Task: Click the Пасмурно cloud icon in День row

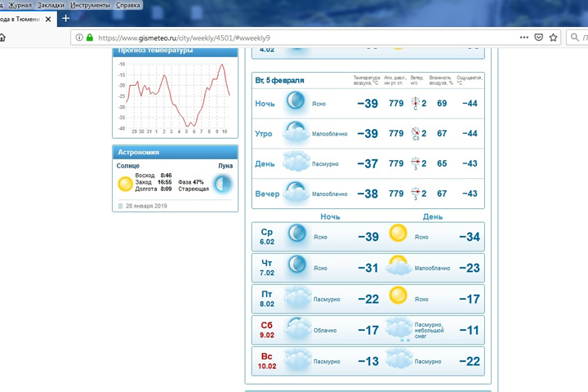Action: [296, 163]
